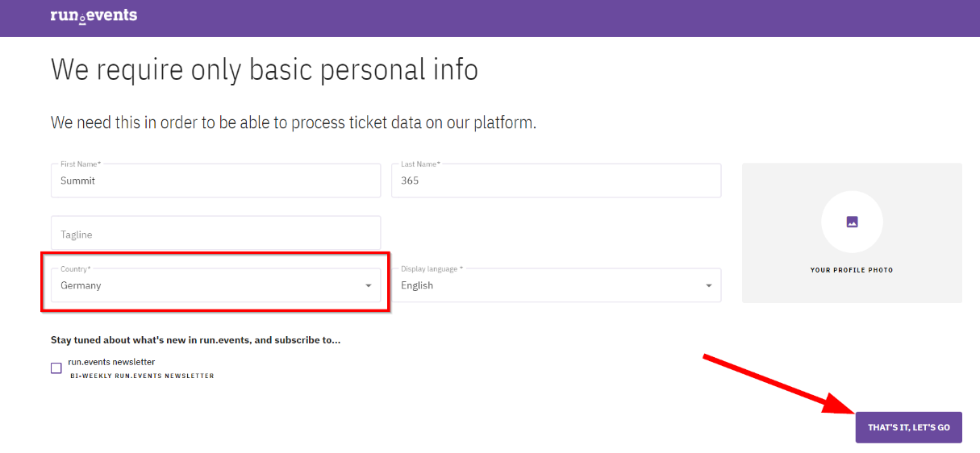
Task: Expand the Display language dropdown arrow
Action: (709, 285)
